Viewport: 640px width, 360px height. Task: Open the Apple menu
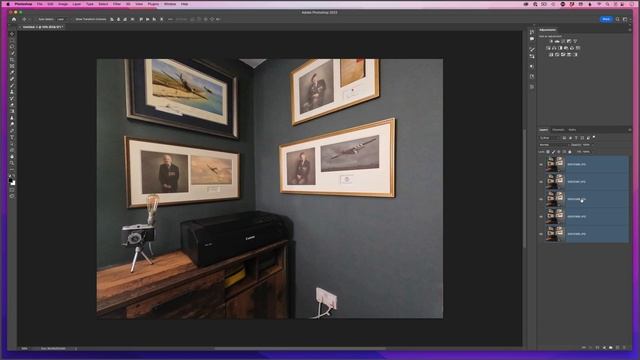tap(8, 4)
